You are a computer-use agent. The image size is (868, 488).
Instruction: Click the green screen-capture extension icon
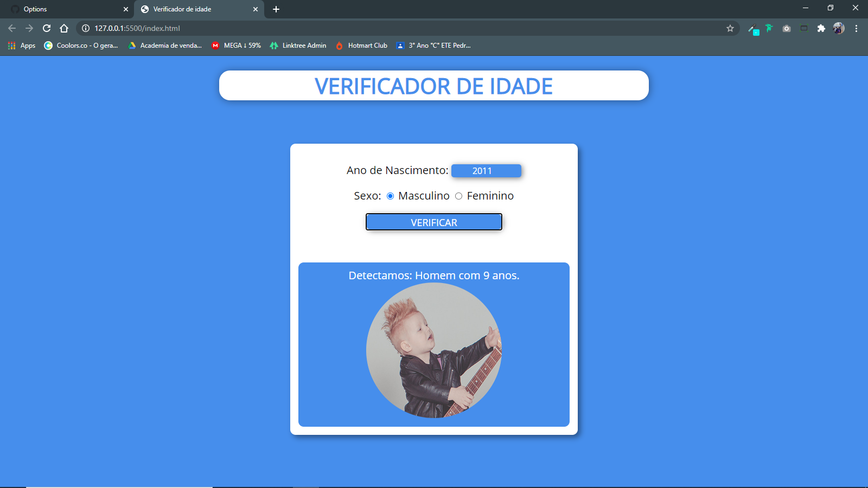[x=803, y=28]
